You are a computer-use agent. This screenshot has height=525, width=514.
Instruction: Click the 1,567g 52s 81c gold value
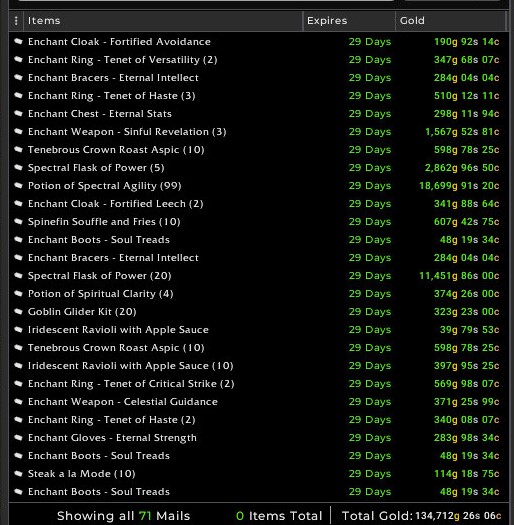coord(462,132)
